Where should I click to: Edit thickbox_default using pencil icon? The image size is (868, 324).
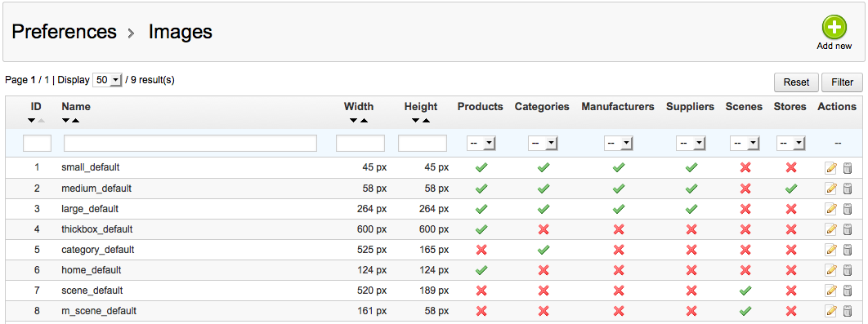pos(830,229)
